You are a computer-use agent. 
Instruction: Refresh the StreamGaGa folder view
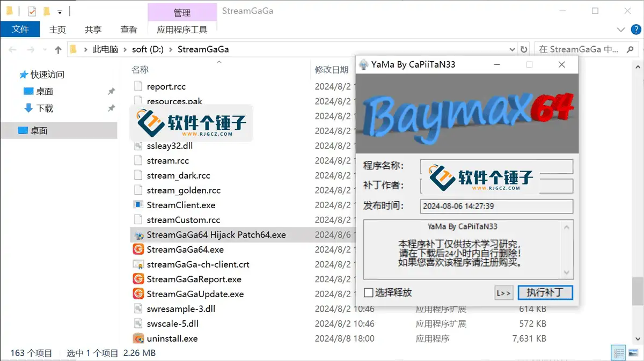[524, 49]
